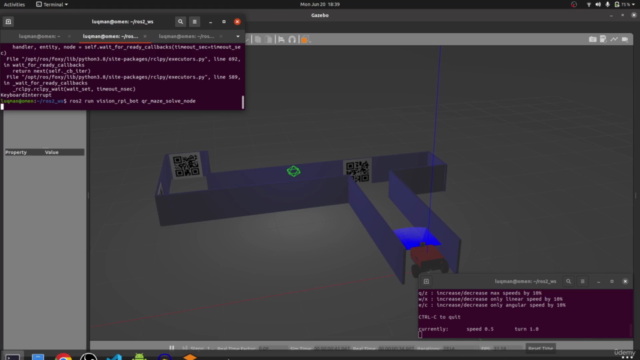Click the green light marker in scene
The image size is (640, 360).
293,171
